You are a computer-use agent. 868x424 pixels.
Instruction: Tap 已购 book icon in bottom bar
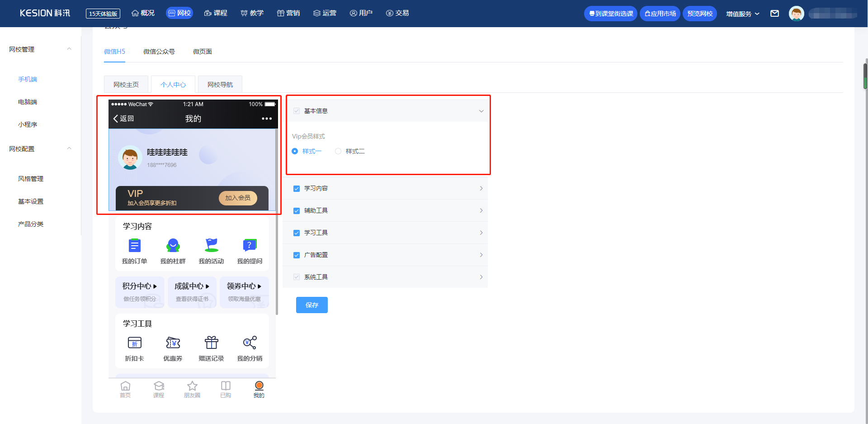coord(226,386)
